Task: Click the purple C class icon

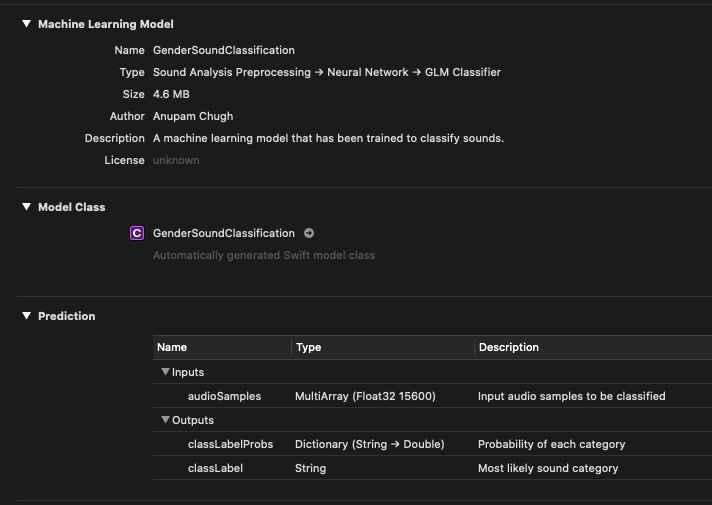Action: (137, 233)
